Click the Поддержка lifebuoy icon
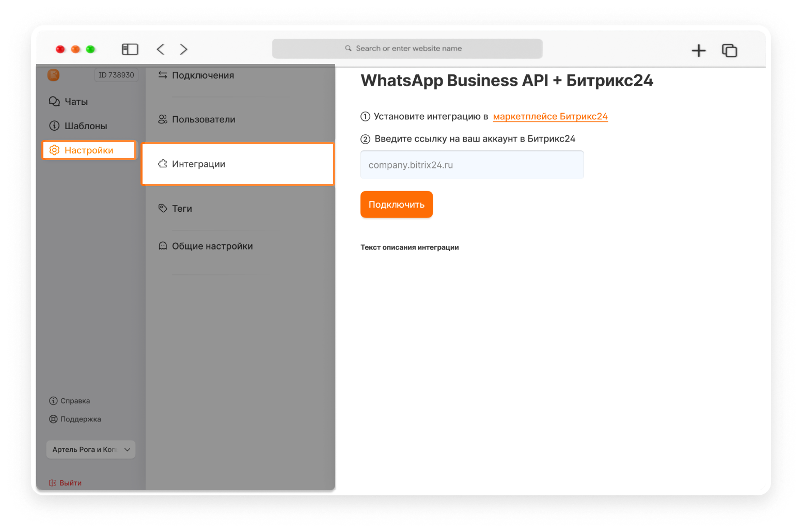Screen dimensions: 802x532 53,419
